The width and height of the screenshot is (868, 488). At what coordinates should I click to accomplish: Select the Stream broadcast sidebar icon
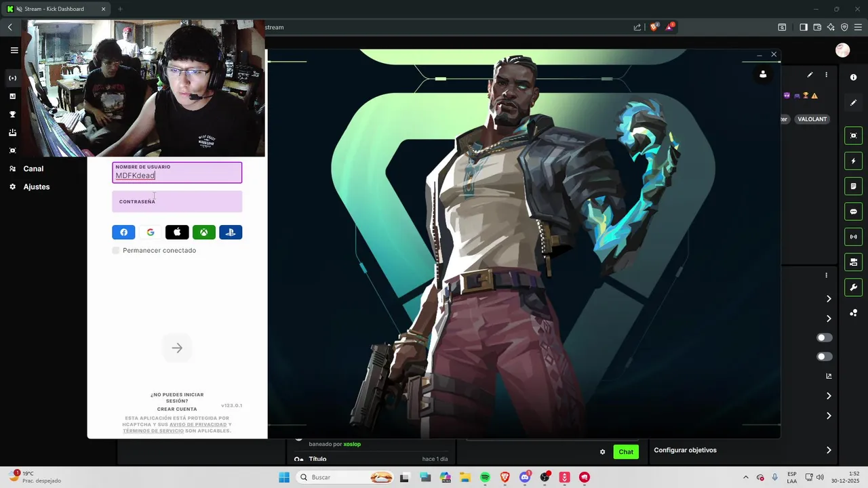pyautogui.click(x=12, y=78)
